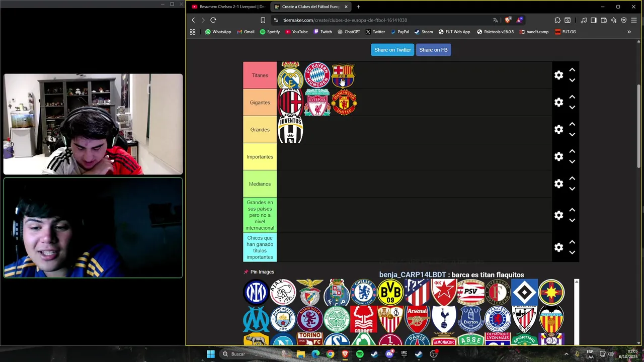644x362 pixels.
Task: Open the Brave wallet icon
Action: [604, 20]
